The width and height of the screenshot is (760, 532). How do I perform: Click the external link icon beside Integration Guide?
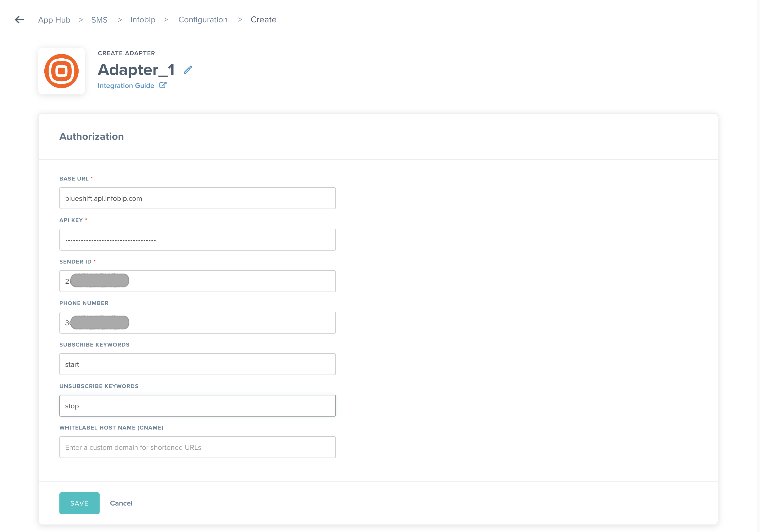(x=163, y=85)
